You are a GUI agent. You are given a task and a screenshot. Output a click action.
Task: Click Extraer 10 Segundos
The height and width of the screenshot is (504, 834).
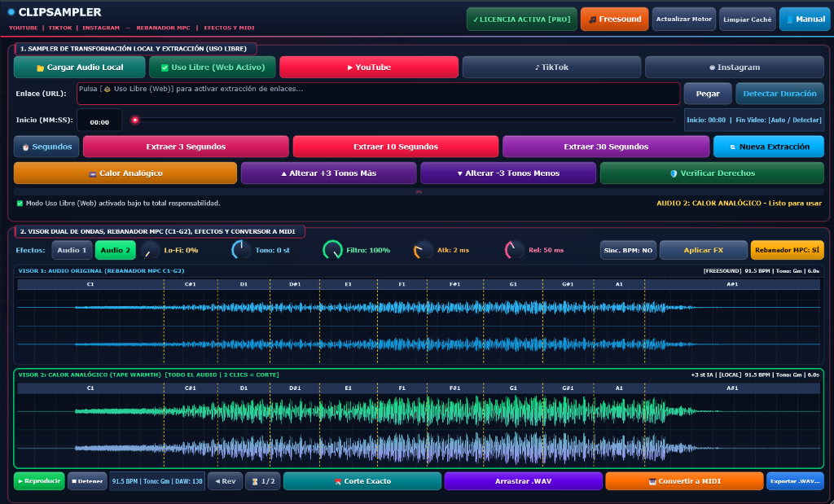(x=395, y=147)
